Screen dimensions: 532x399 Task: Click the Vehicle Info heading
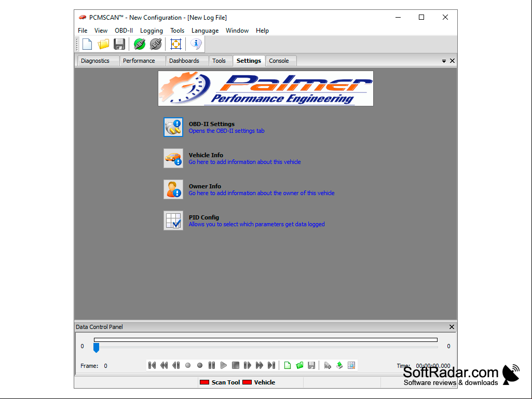pyautogui.click(x=206, y=155)
